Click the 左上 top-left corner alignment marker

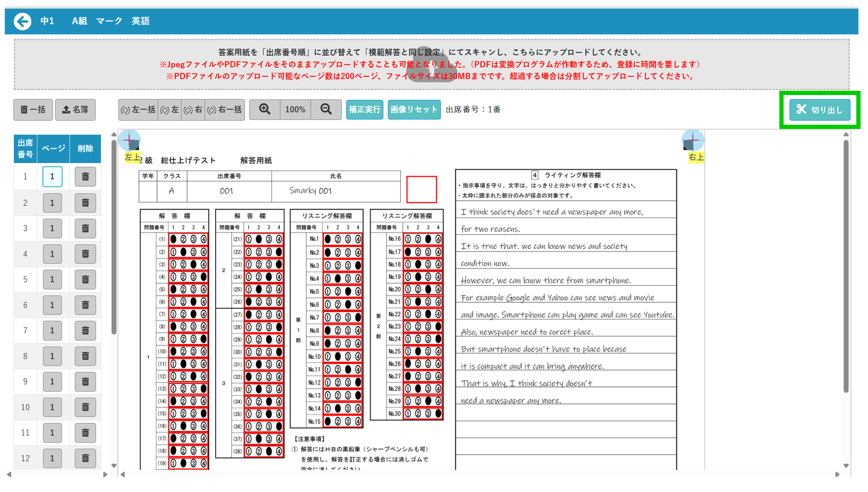coord(130,141)
